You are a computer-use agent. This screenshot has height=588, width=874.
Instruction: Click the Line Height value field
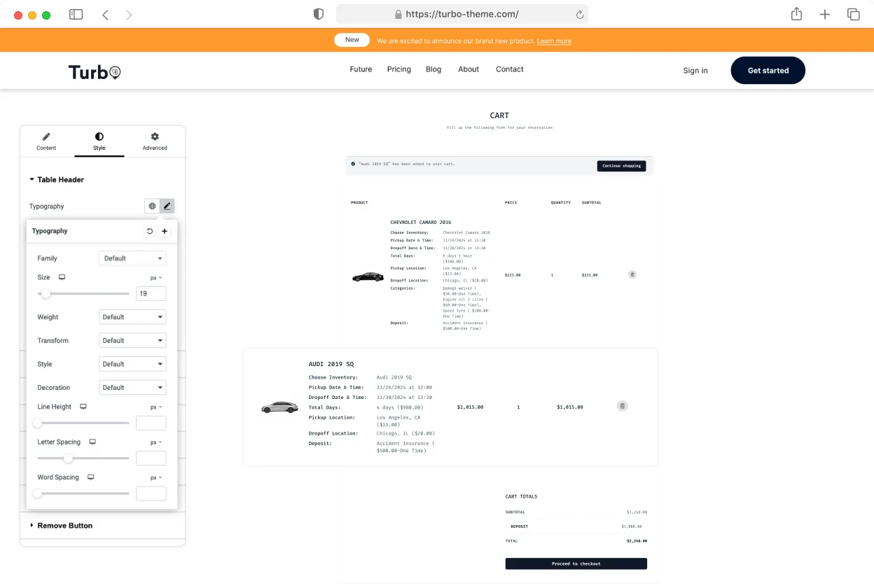click(151, 423)
